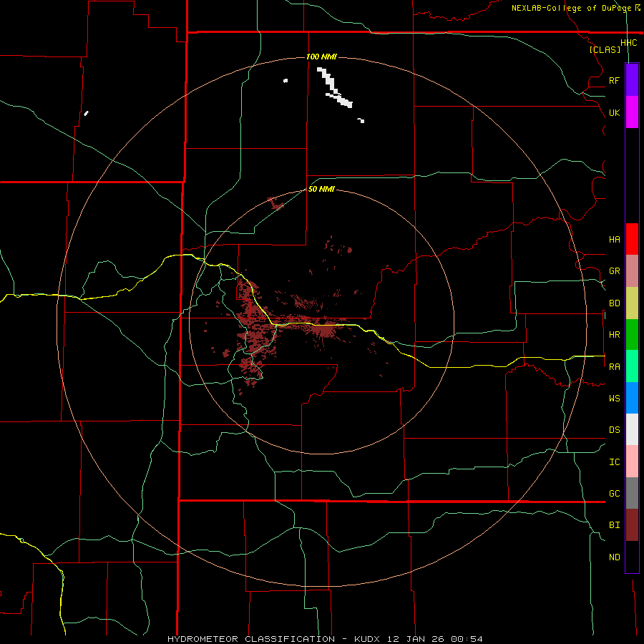The width and height of the screenshot is (644, 644).
Task: Click the "BI" legend label
Action: coord(614,525)
